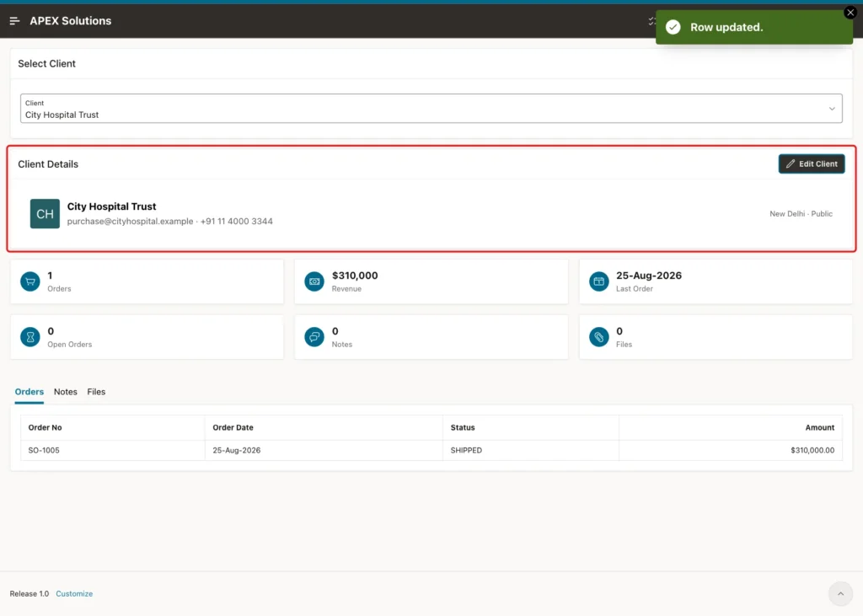Screen dimensions: 863x616
Task: Click the Revenue money icon
Action: point(314,281)
